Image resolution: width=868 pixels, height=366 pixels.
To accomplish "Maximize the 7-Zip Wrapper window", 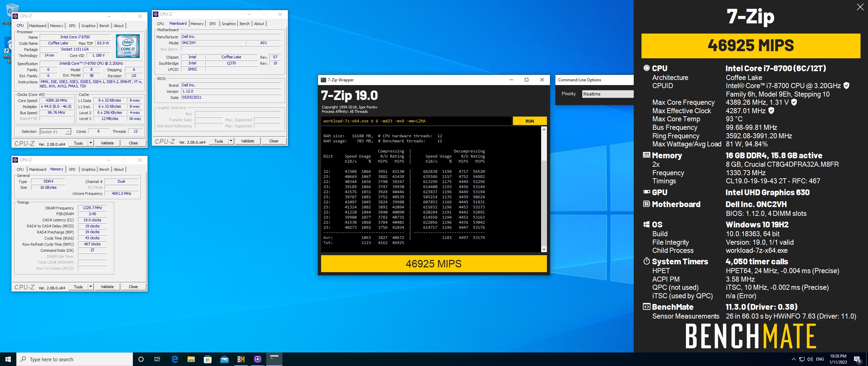I will [x=527, y=80].
